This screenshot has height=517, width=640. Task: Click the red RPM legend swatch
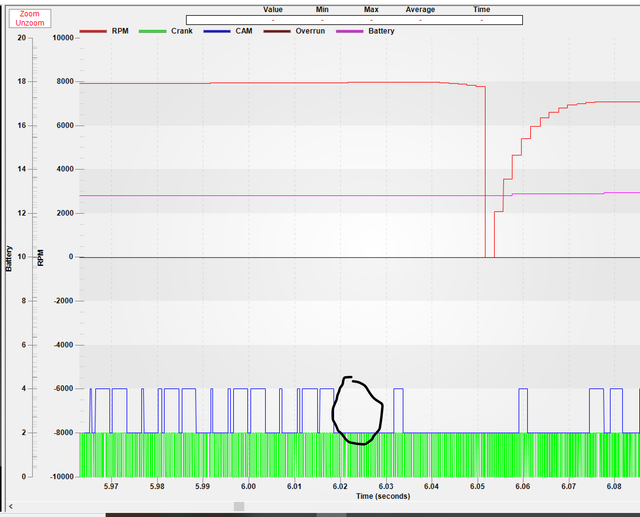tap(93, 31)
